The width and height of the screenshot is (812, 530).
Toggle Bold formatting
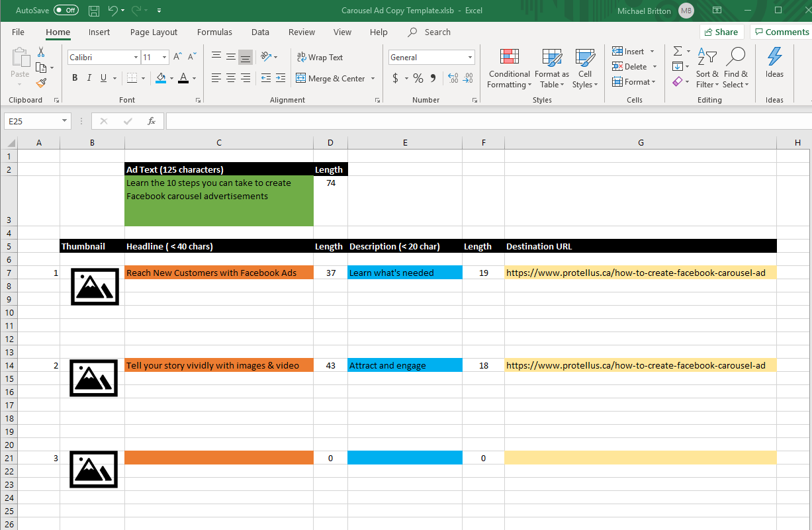75,78
